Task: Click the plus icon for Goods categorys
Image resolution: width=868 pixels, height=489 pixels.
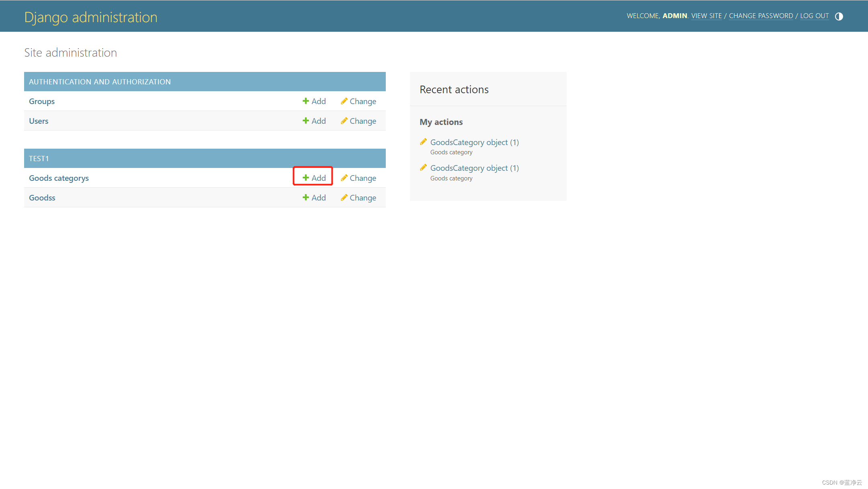Action: (x=306, y=178)
